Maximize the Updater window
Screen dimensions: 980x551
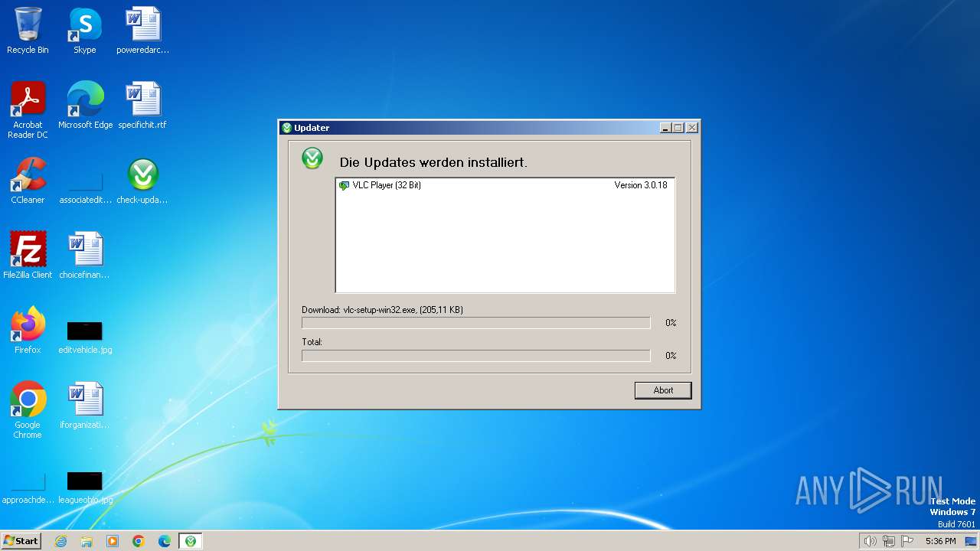click(x=679, y=128)
